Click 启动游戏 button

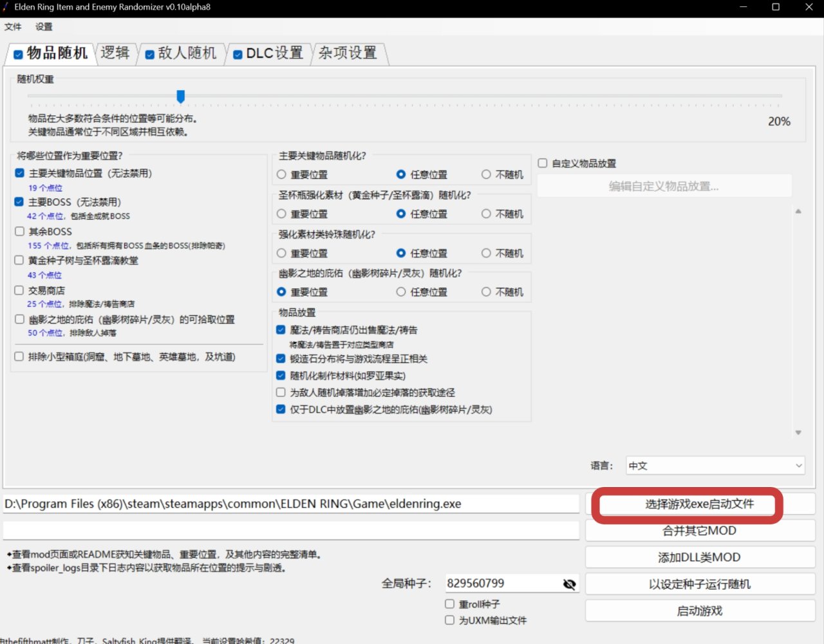pos(700,611)
